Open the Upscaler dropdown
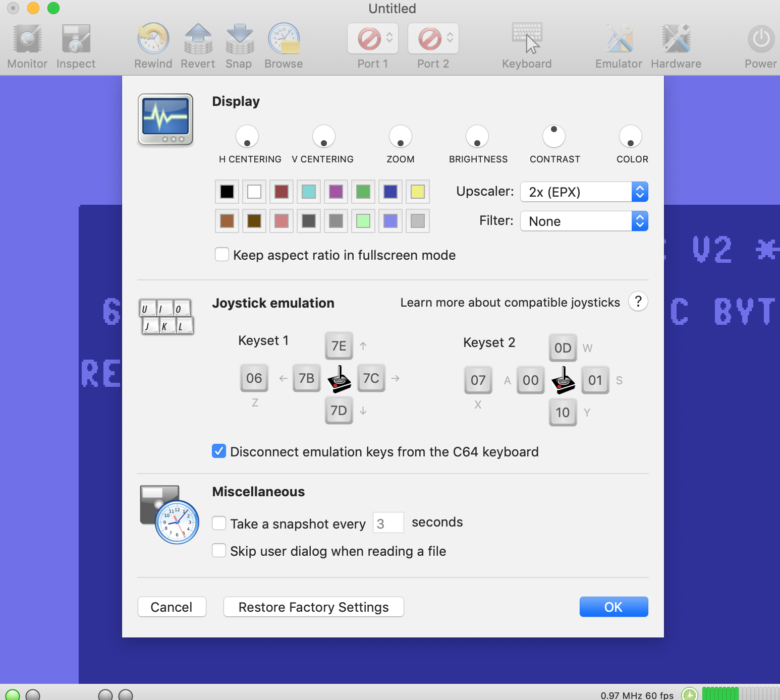The width and height of the screenshot is (780, 700). (584, 192)
